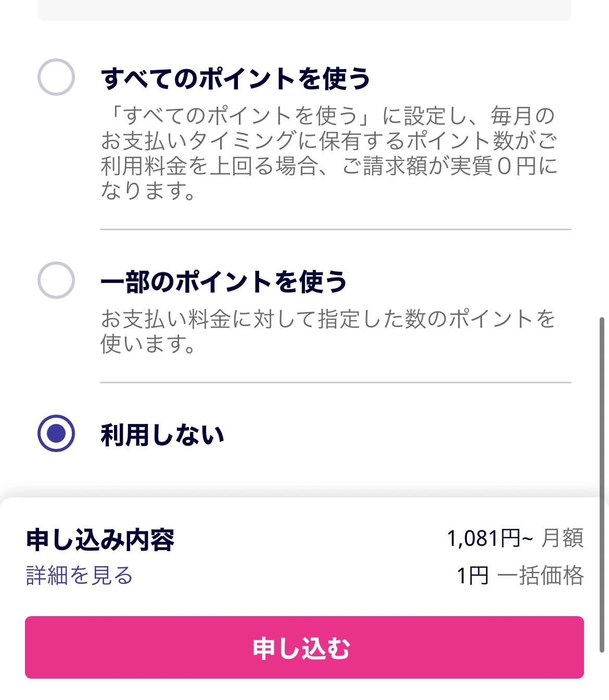Click the 申し込み内容 heading

100,540
